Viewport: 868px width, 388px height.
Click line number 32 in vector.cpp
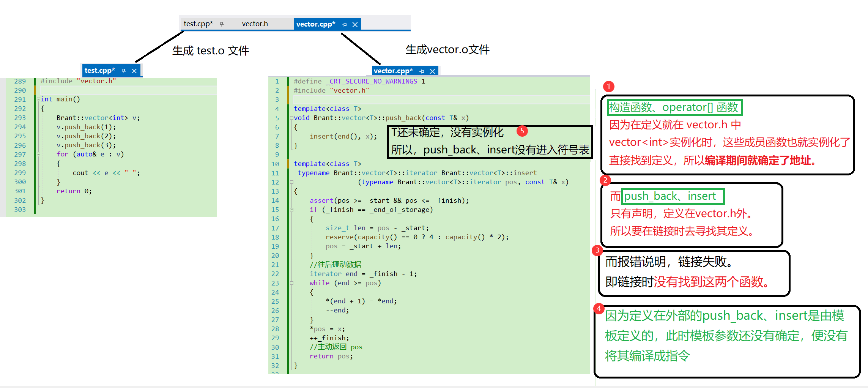(x=275, y=366)
